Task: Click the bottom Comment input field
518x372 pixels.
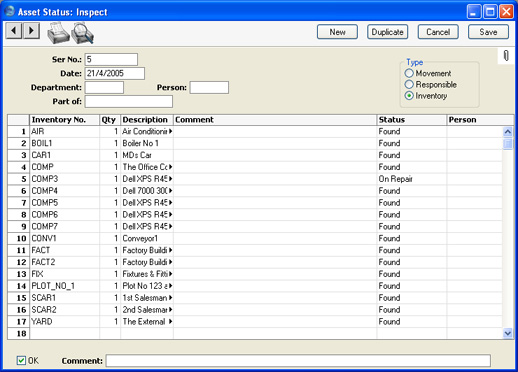Action: click(298, 361)
